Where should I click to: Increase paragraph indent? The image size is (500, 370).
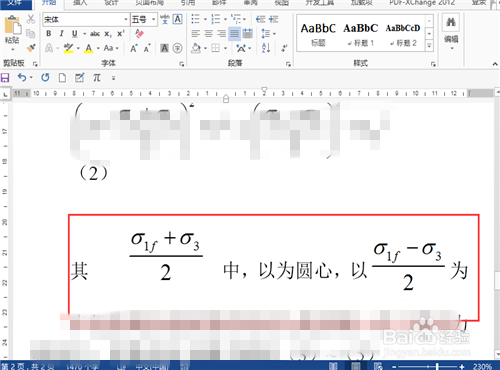pyautogui.click(x=274, y=19)
